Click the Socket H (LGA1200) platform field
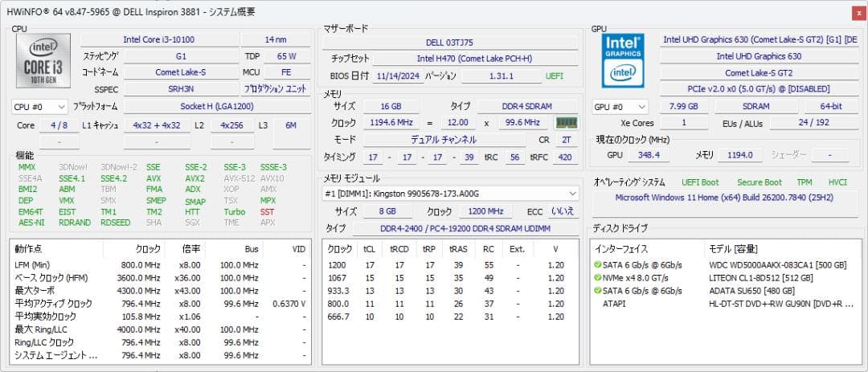This screenshot has width=868, height=372. 217,106
